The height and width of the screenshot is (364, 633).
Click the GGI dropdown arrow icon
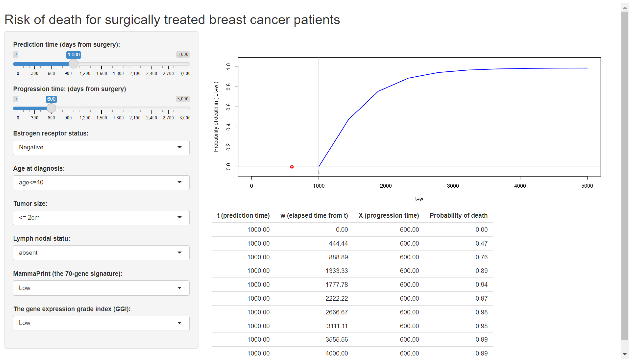[x=179, y=323]
